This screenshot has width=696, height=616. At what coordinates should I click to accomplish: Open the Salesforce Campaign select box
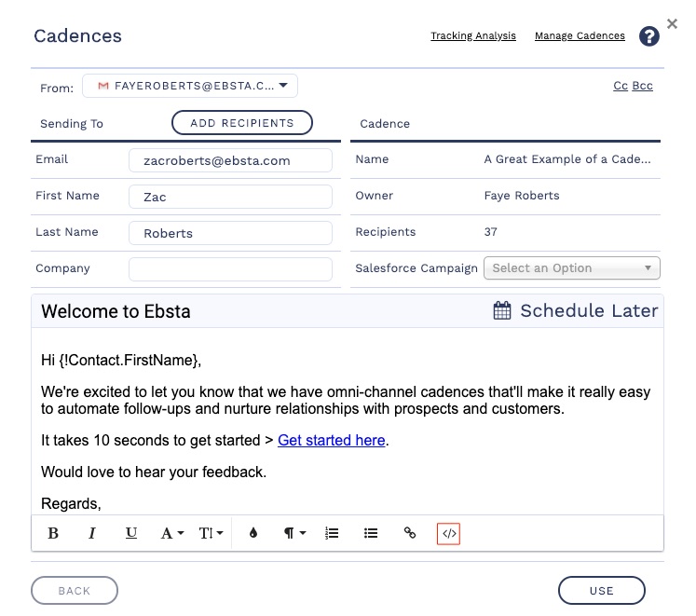571,268
